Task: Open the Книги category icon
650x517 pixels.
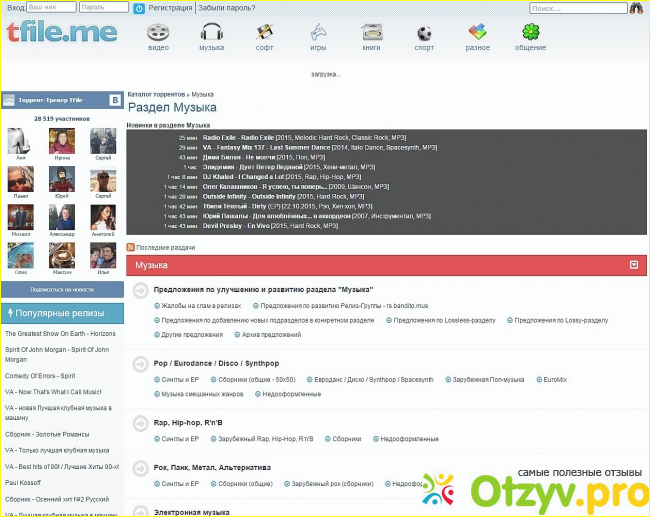Action: [x=371, y=32]
